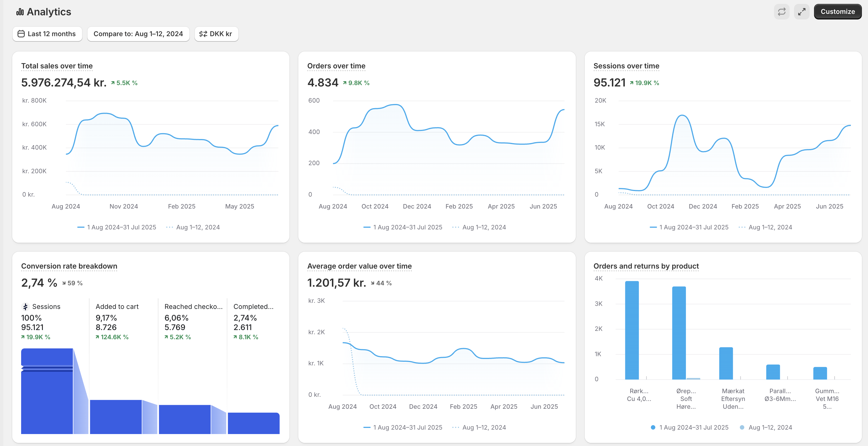Open the Compare to Aug 1–12 dropdown

(x=138, y=34)
